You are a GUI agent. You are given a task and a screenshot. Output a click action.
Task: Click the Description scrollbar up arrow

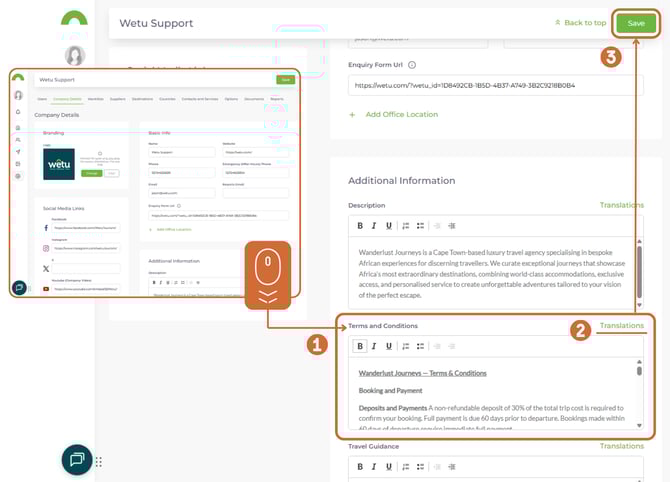click(x=639, y=241)
